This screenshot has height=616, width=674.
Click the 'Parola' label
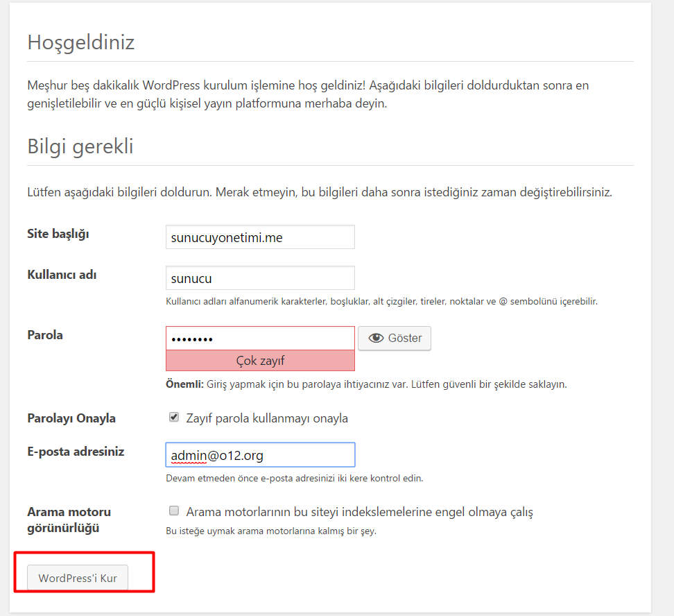pyautogui.click(x=45, y=335)
